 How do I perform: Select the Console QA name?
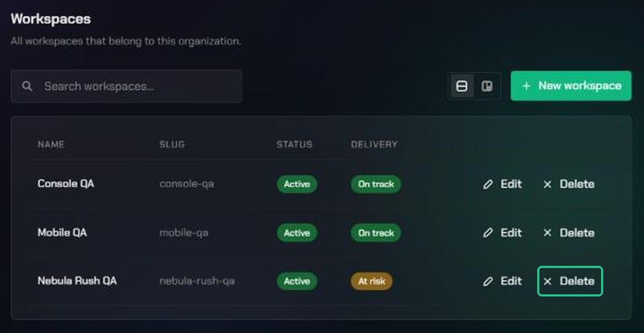pyautogui.click(x=65, y=184)
